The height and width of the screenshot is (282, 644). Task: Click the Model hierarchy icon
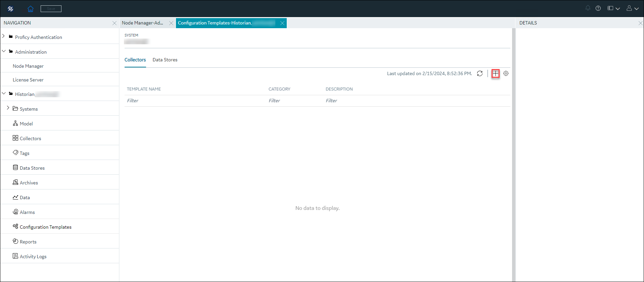click(x=15, y=123)
